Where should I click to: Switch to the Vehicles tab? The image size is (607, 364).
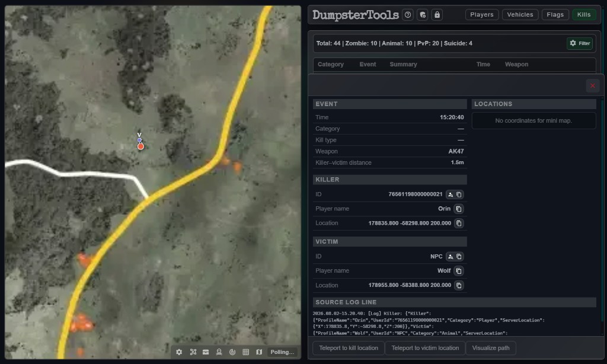click(520, 15)
